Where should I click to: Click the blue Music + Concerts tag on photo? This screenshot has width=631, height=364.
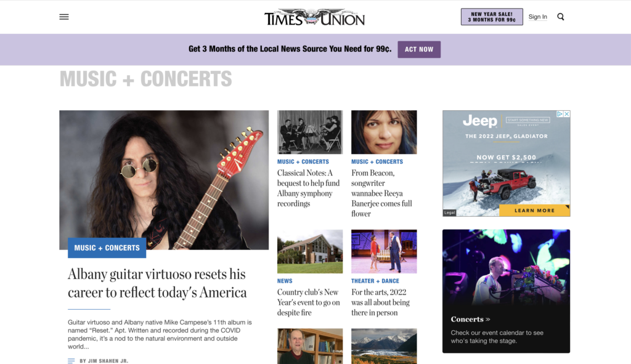(107, 248)
